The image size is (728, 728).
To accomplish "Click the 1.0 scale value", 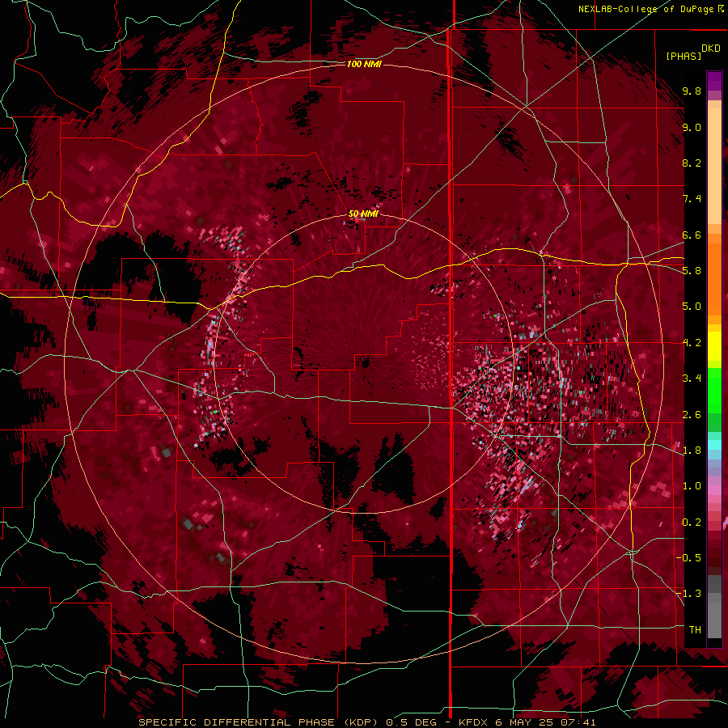I will tap(692, 486).
